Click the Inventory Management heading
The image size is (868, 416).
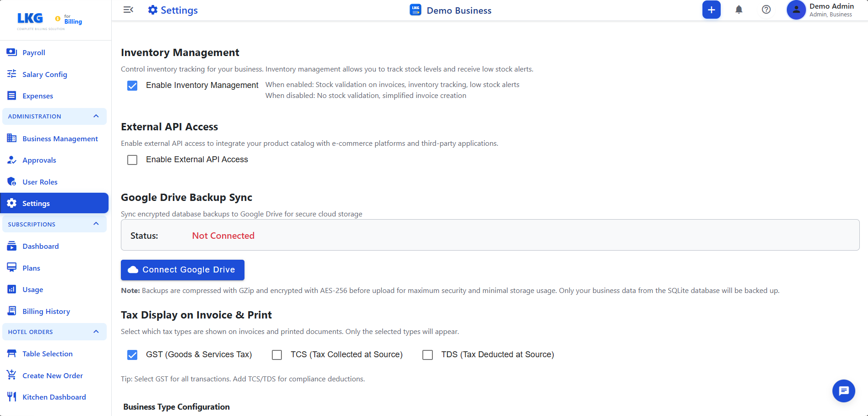click(180, 52)
